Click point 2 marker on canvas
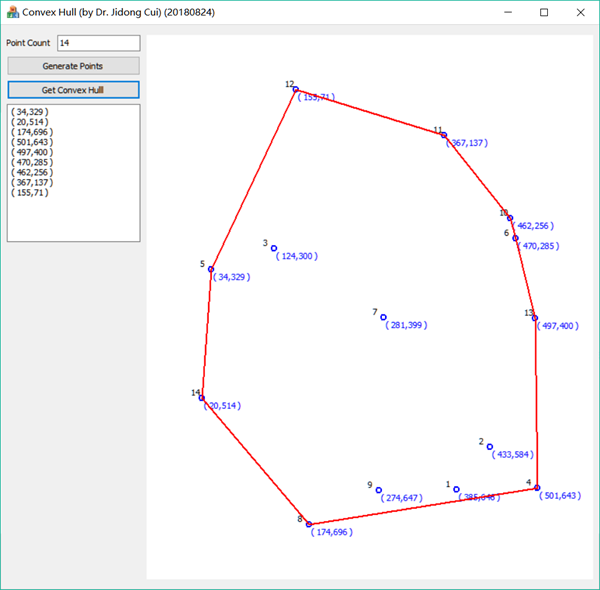Viewport: 600px width, 590px height. pyautogui.click(x=490, y=447)
